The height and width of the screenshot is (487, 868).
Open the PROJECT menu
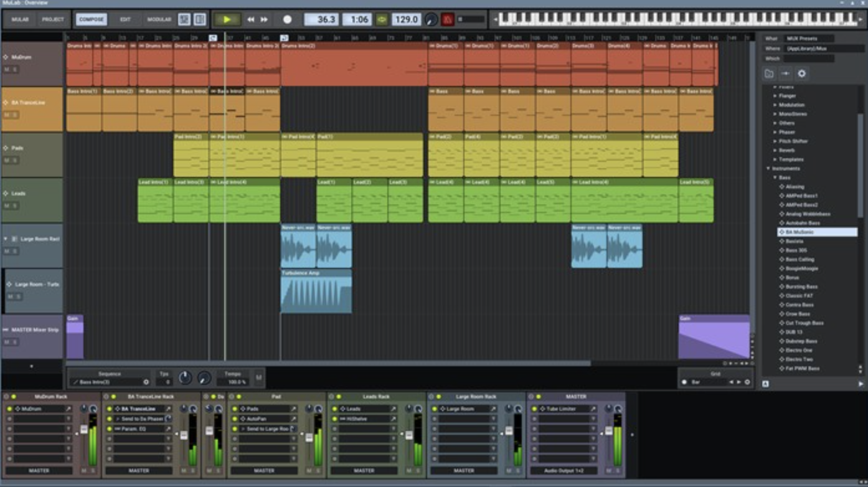coord(52,20)
